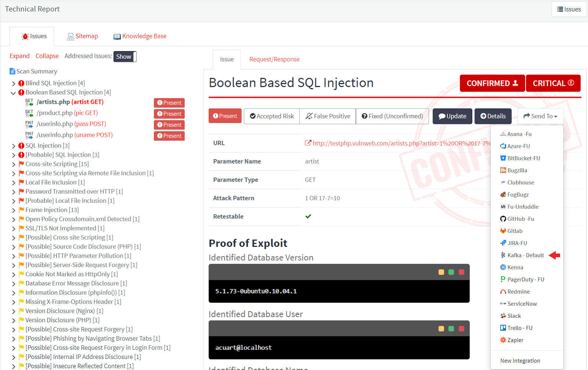Click the Gitlab fox icon

[x=503, y=231]
